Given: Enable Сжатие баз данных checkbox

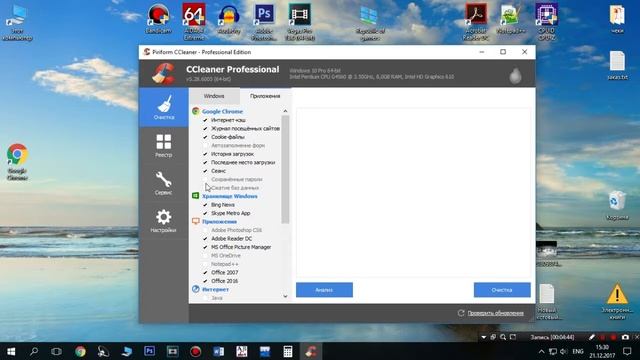Looking at the screenshot, I should point(205,188).
